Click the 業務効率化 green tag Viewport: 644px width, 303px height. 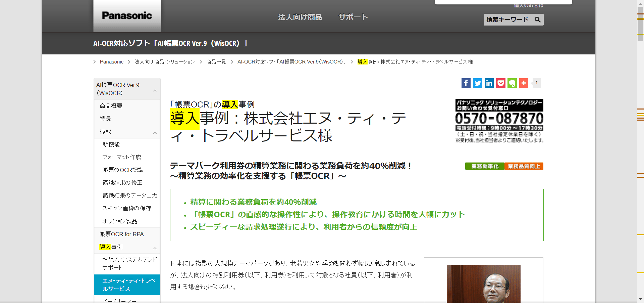[x=485, y=166]
